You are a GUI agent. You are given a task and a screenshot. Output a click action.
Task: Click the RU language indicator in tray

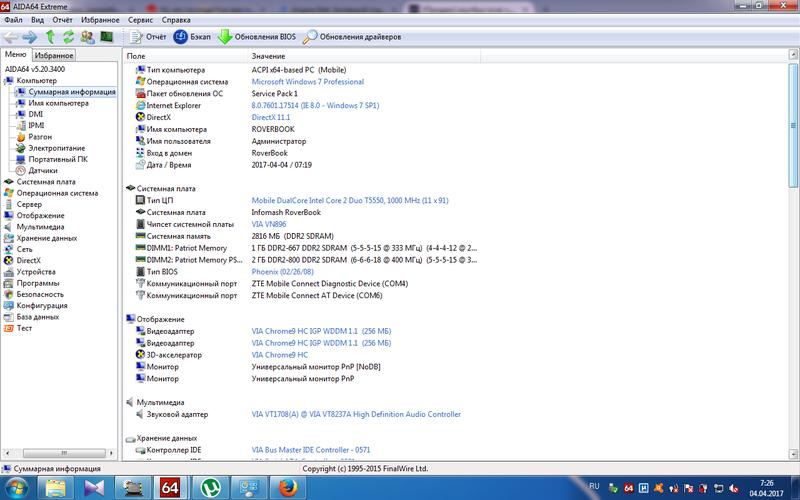(x=594, y=486)
